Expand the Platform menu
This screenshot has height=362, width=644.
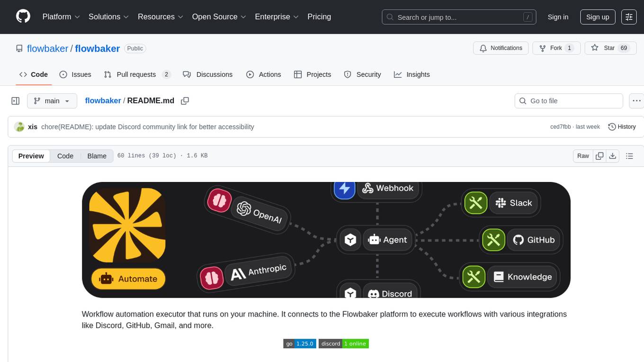pos(61,17)
